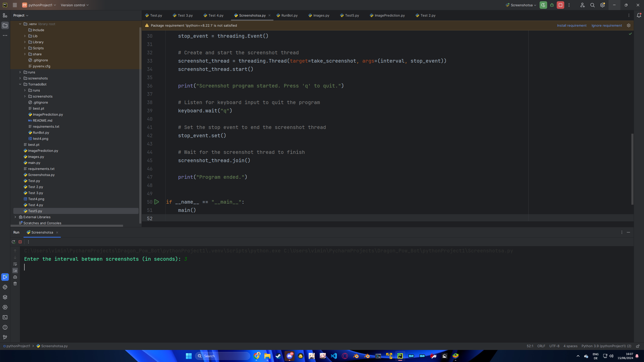Click the Ignore requirement link
The height and width of the screenshot is (362, 644).
coord(607,25)
